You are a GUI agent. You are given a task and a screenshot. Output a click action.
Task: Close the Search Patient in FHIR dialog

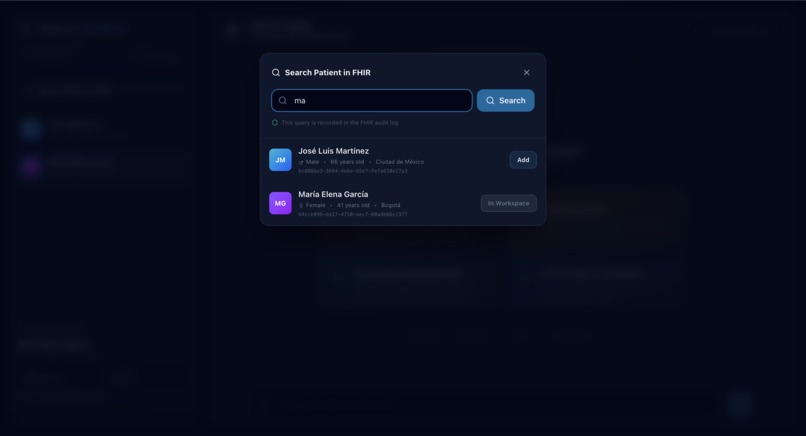click(526, 72)
